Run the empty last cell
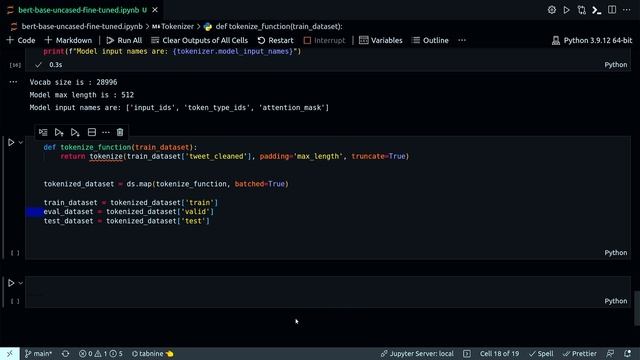The width and height of the screenshot is (640, 360). click(11, 283)
